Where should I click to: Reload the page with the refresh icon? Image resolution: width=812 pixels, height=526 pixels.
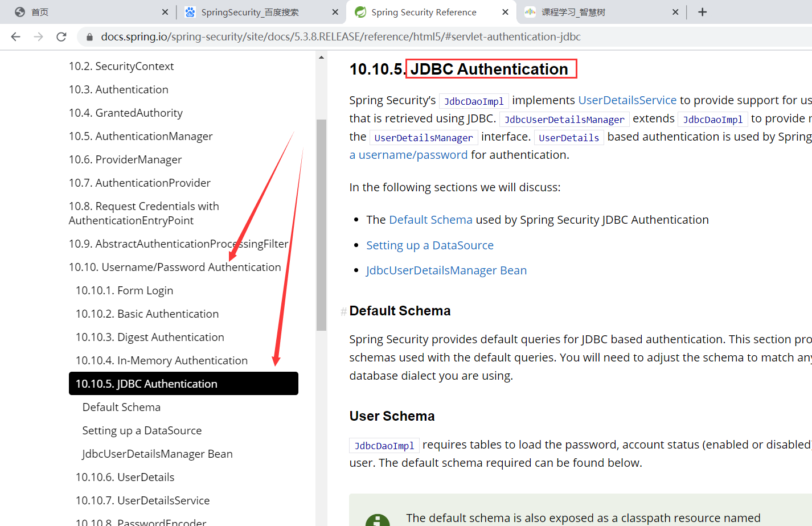[61, 36]
